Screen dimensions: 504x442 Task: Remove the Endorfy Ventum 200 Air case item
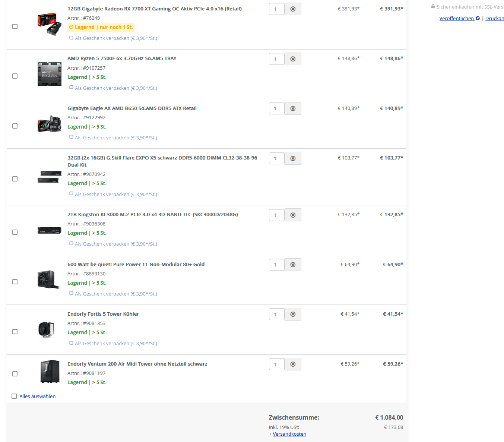point(293,364)
